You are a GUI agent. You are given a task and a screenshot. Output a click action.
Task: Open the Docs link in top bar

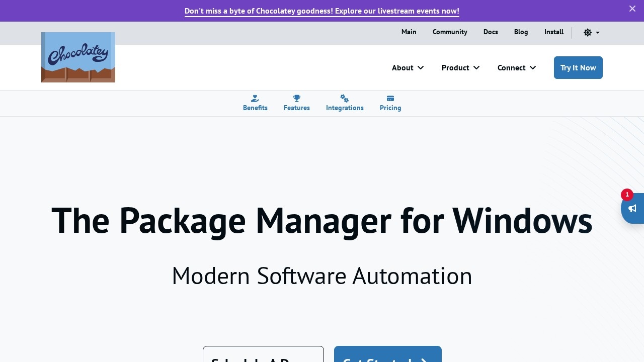pyautogui.click(x=491, y=32)
